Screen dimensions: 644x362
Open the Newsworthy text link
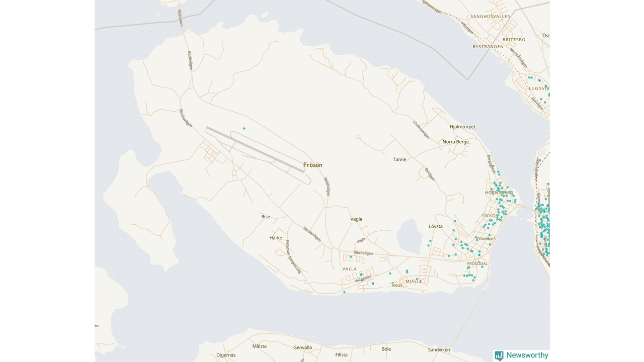tap(527, 355)
